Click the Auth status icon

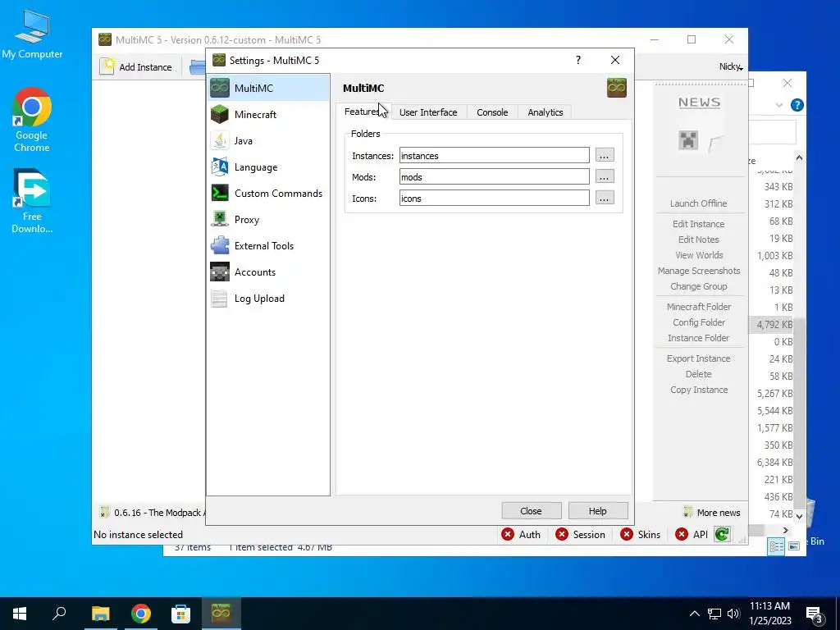pos(507,534)
